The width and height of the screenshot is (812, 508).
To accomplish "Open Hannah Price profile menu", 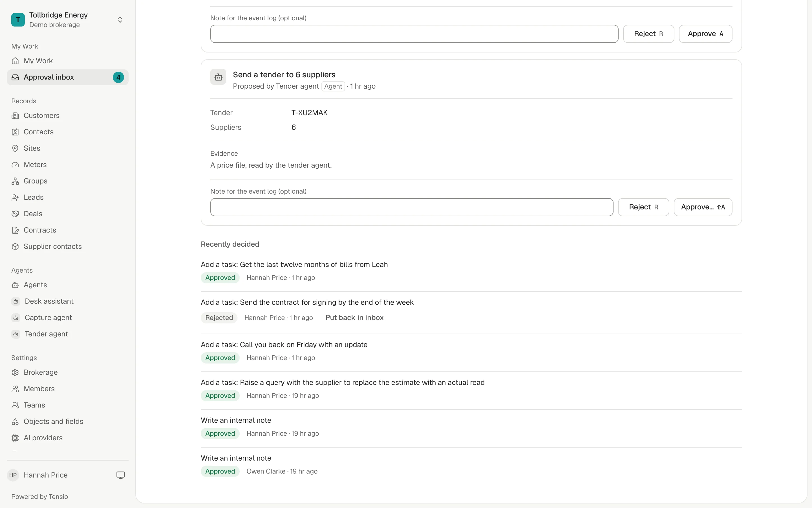I will pos(37,475).
